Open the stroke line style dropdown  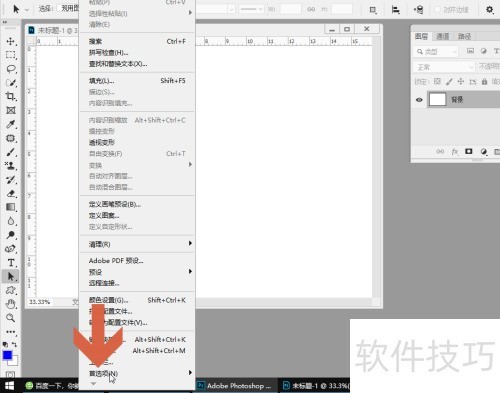point(251,9)
